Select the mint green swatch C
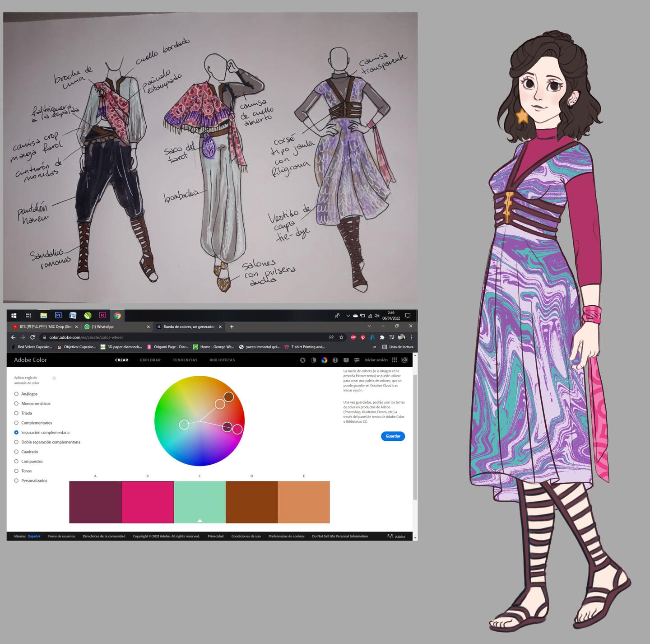650x644 pixels. coord(200,502)
